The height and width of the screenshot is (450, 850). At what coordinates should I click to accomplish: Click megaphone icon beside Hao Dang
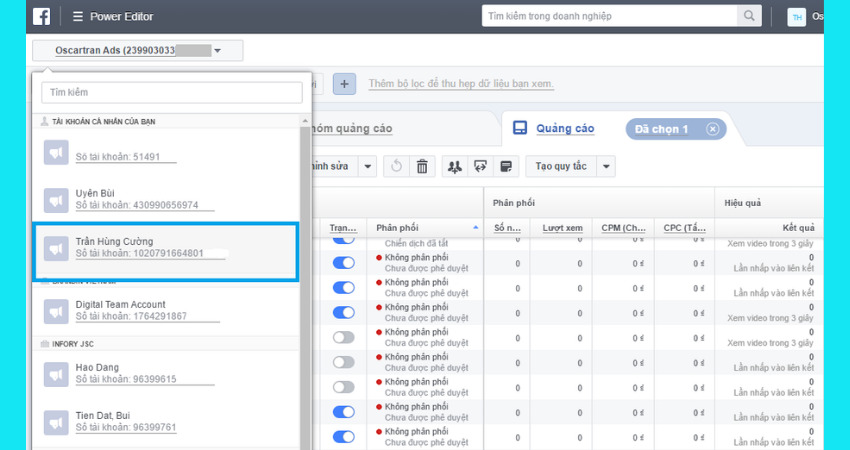click(x=56, y=375)
